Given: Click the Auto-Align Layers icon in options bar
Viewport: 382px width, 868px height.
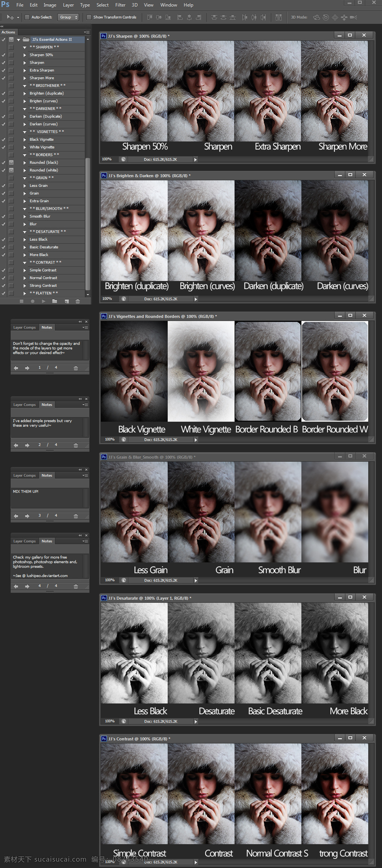Looking at the screenshot, I should [279, 17].
